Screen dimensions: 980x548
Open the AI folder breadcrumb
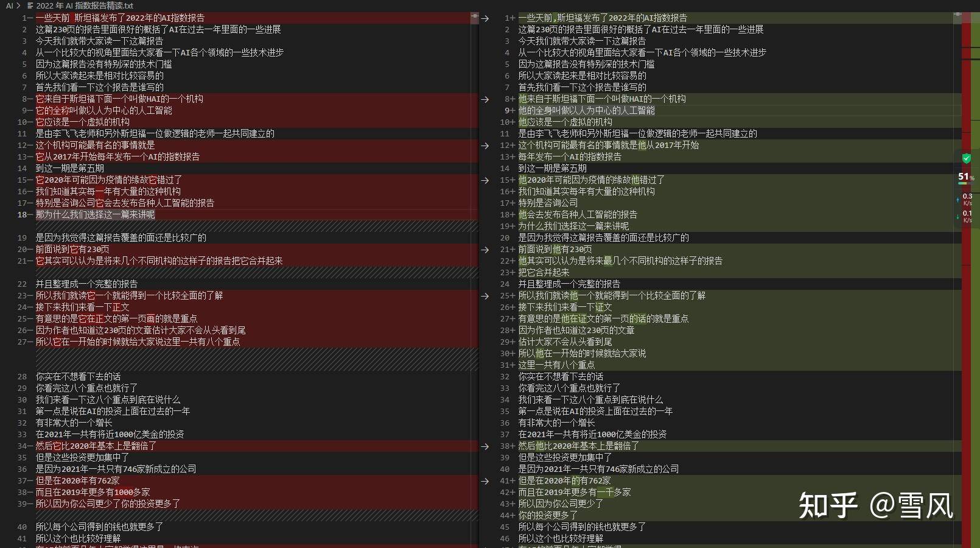click(x=10, y=5)
